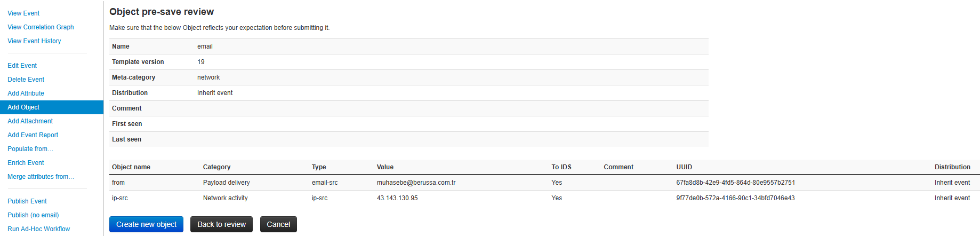Open Add Attachment sidebar link
Screen dimensions: 980x236
[x=30, y=121]
